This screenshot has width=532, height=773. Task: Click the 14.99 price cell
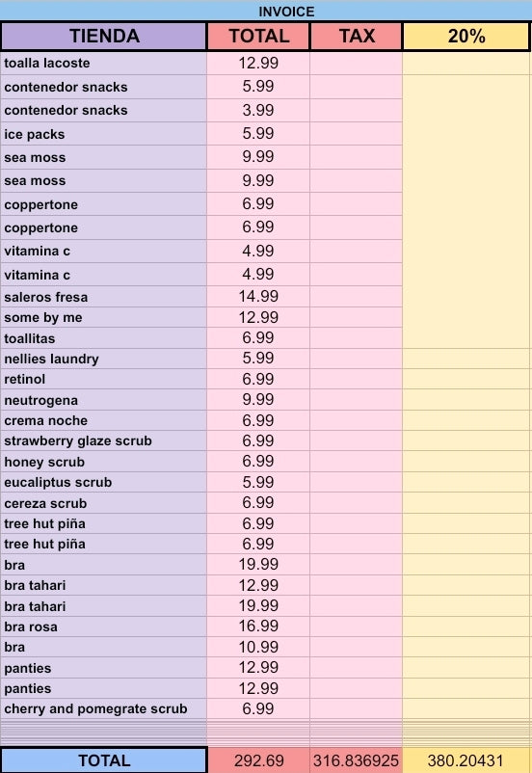pyautogui.click(x=258, y=297)
